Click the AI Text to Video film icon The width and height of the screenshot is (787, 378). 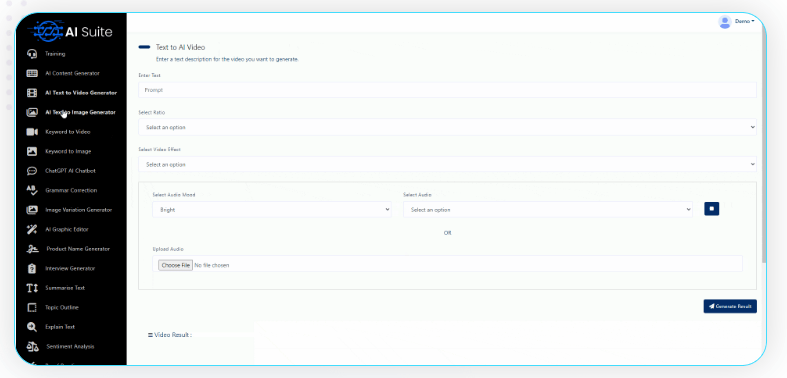[x=32, y=93]
